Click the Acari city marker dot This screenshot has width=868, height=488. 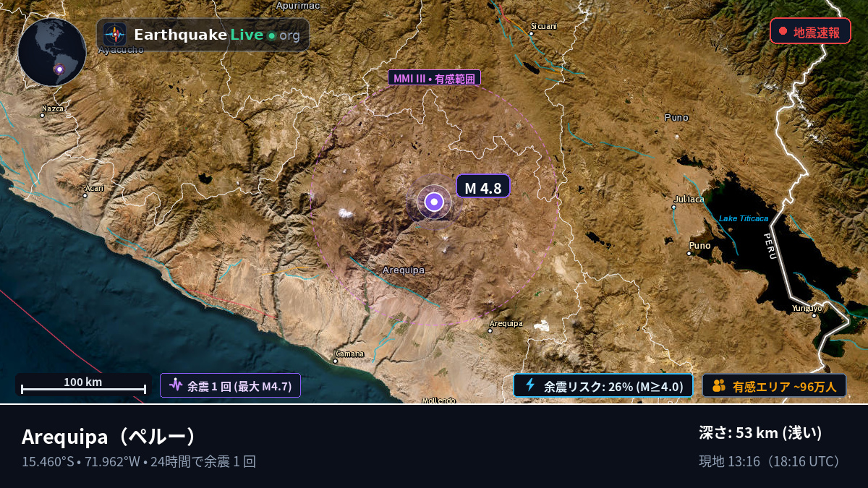click(86, 195)
